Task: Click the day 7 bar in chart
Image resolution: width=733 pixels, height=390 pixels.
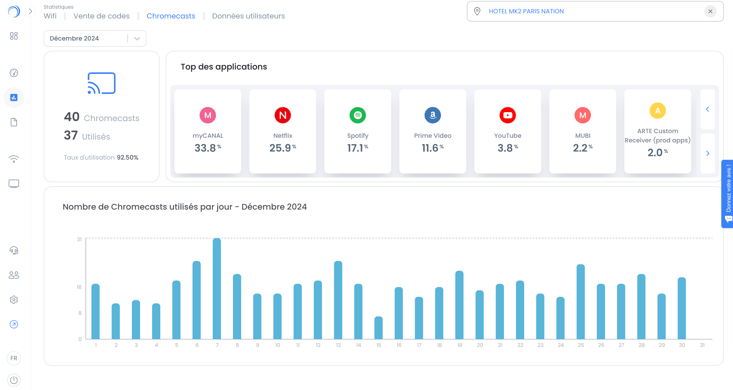Action: pyautogui.click(x=217, y=289)
